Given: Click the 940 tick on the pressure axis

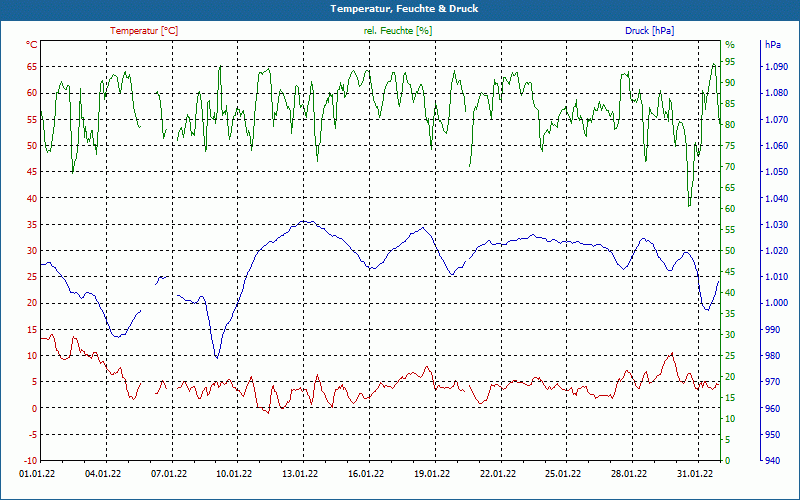Looking at the screenshot, I should point(772,461).
